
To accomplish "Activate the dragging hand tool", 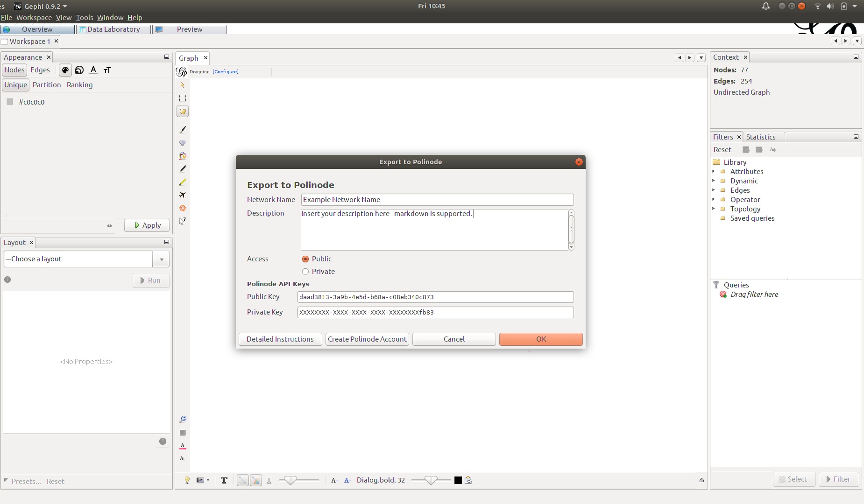I will [183, 112].
